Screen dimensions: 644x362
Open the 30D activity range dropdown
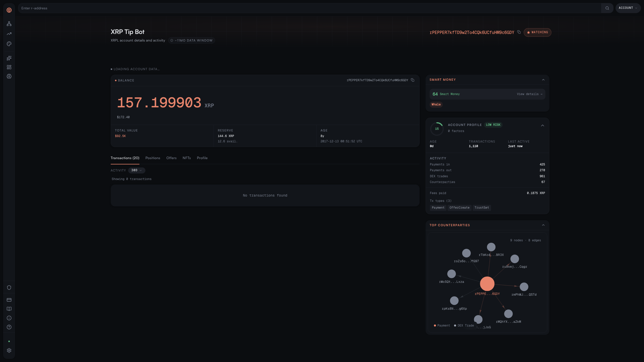[x=137, y=170]
